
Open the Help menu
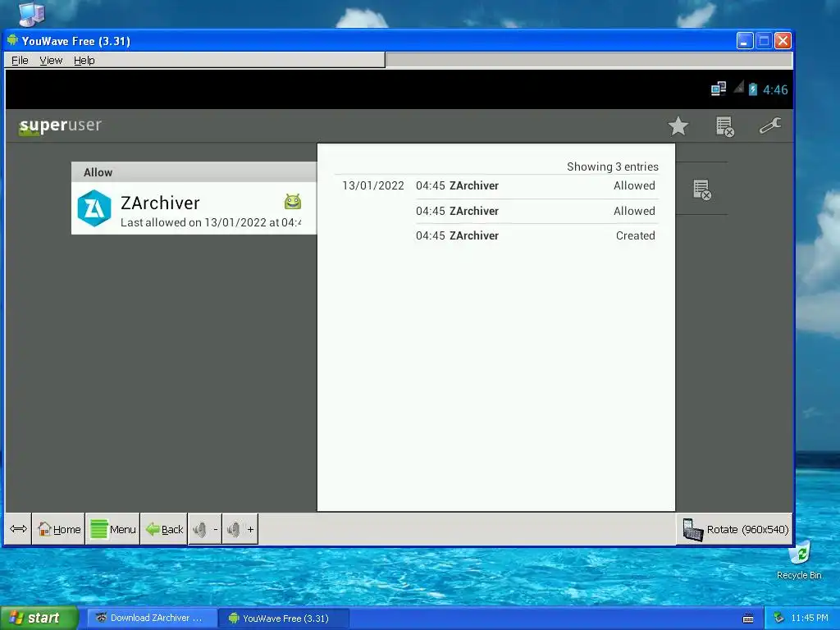(84, 61)
